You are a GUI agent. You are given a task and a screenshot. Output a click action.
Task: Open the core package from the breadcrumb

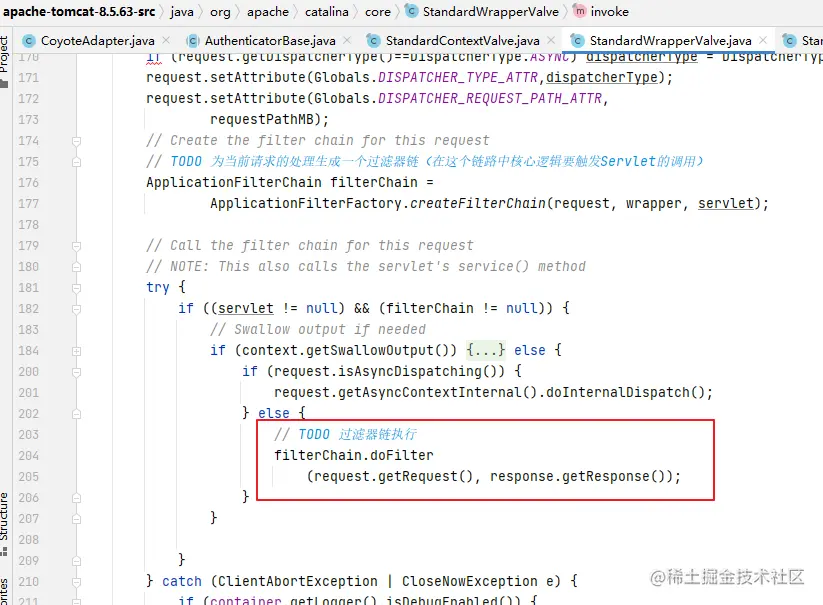[x=376, y=12]
